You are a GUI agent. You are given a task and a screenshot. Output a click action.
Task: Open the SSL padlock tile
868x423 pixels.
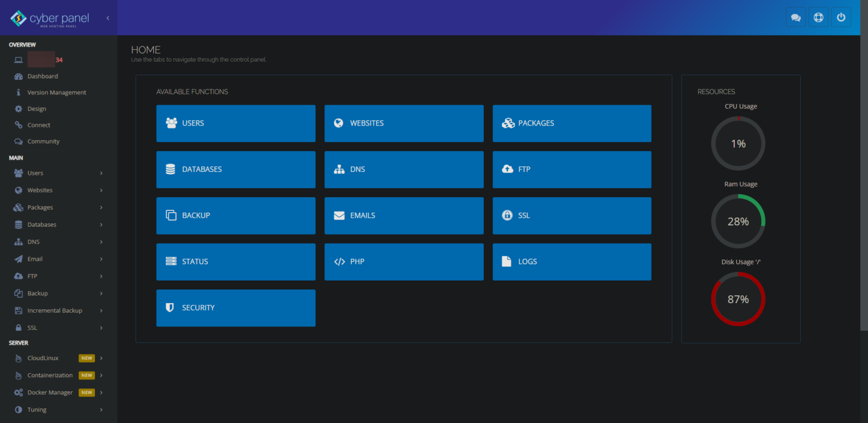pyautogui.click(x=572, y=215)
